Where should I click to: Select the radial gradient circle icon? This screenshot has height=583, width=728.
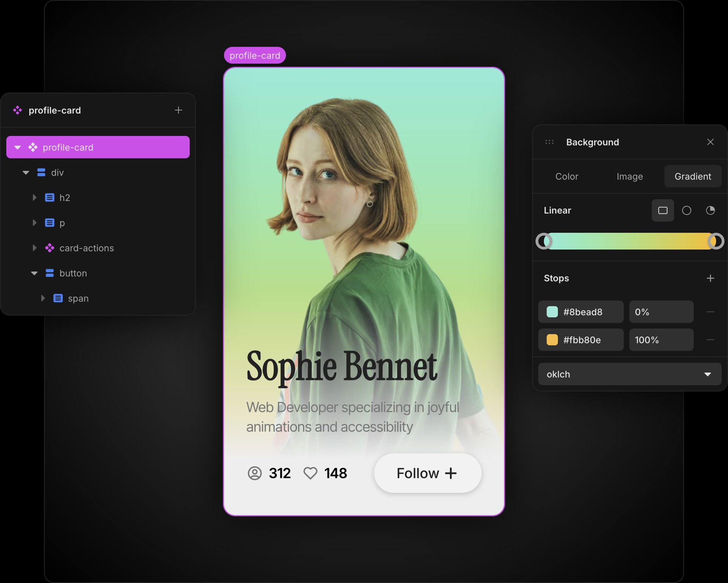(x=687, y=211)
